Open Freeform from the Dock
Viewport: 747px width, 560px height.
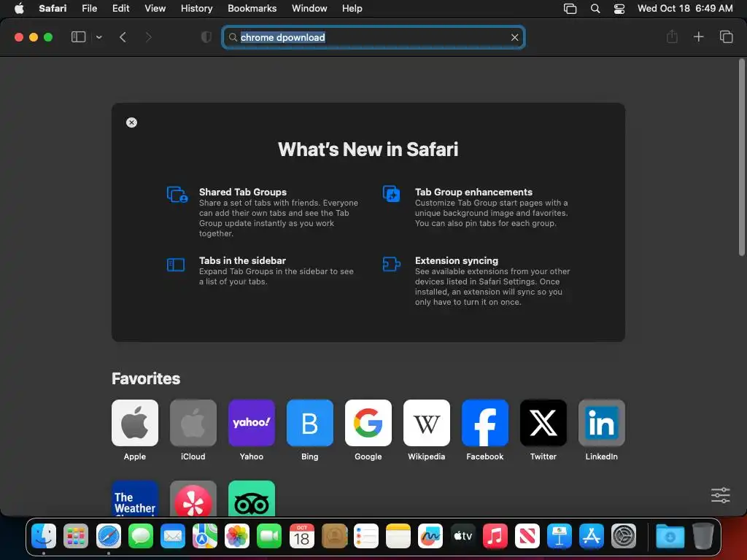click(430, 536)
